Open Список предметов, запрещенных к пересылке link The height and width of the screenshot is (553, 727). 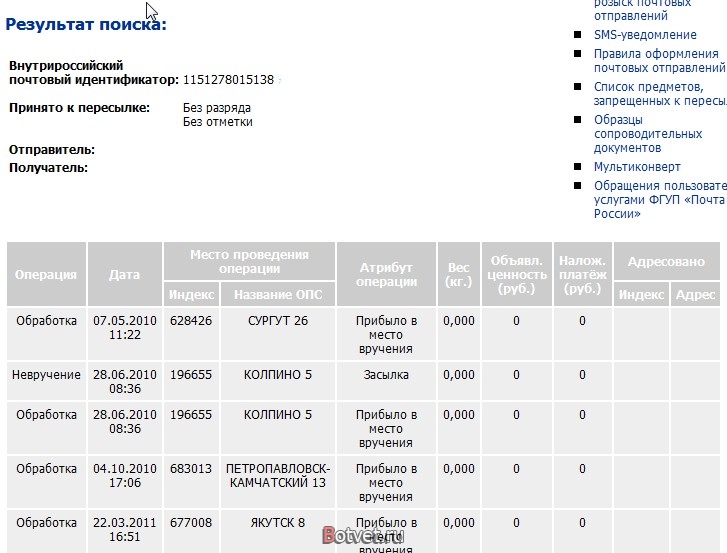[660, 94]
